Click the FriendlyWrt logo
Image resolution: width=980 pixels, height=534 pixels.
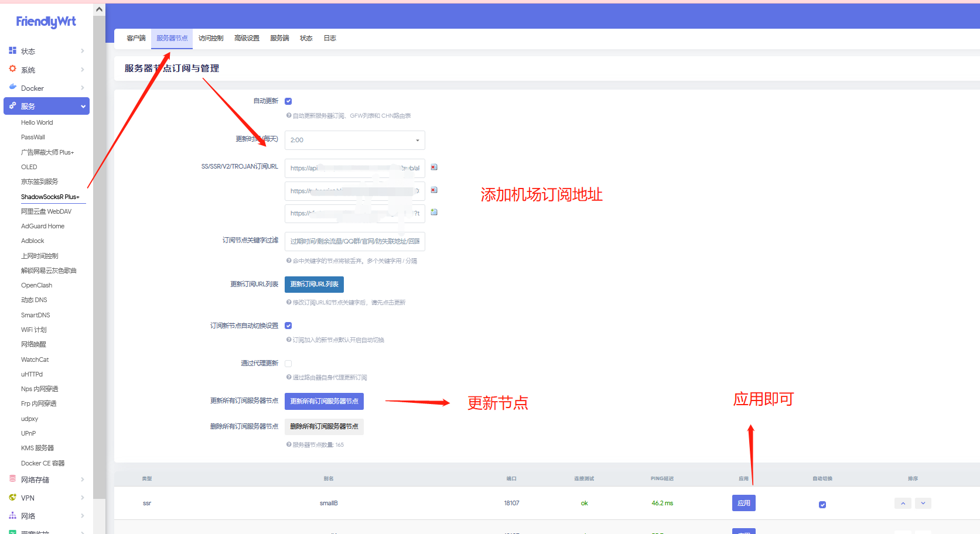click(x=46, y=22)
